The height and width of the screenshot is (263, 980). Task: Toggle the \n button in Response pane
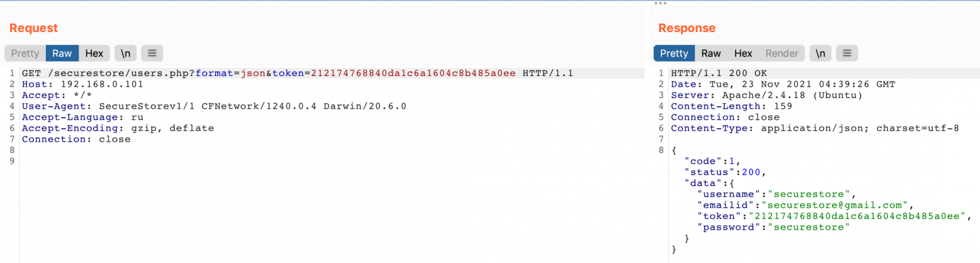point(821,53)
